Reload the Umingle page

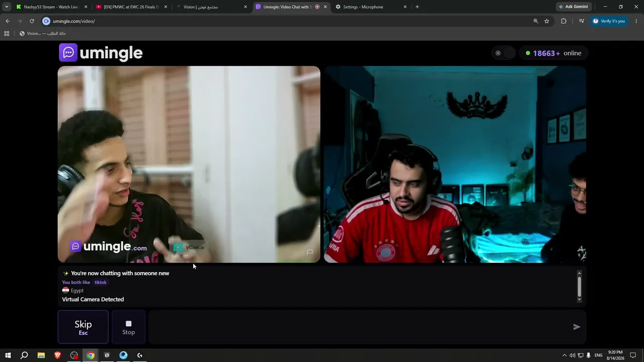(32, 21)
